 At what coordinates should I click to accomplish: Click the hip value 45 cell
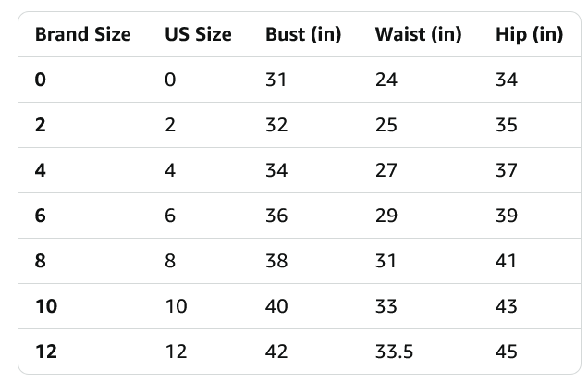pos(507,352)
